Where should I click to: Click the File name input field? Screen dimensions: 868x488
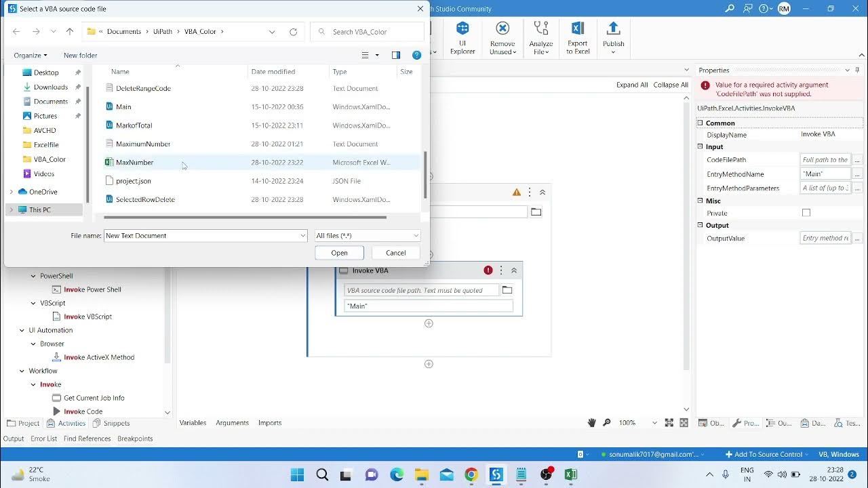[201, 235]
